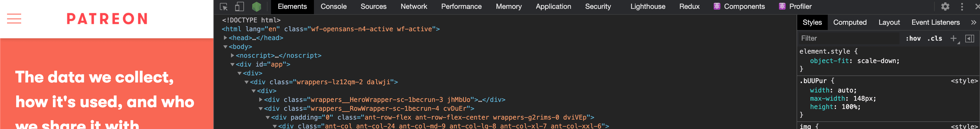Image resolution: width=980 pixels, height=129 pixels.
Task: Open the Patreon hamburger menu
Action: pyautogui.click(x=14, y=19)
